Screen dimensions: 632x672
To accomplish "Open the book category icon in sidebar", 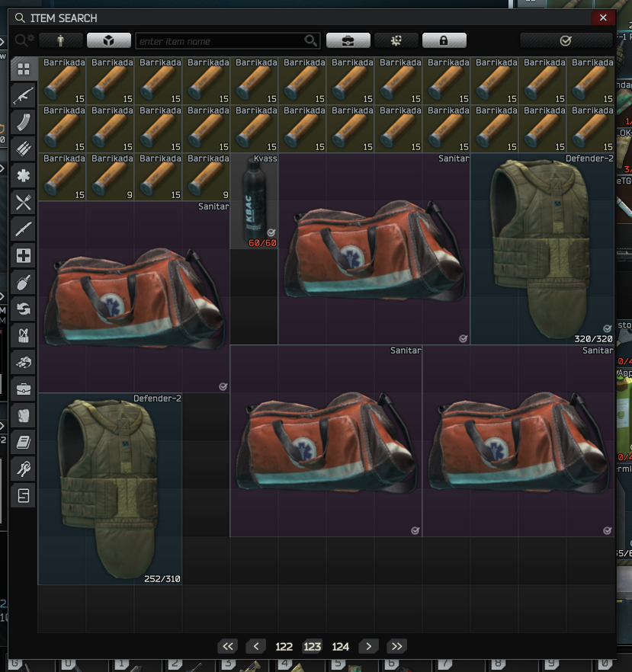I will (x=23, y=442).
